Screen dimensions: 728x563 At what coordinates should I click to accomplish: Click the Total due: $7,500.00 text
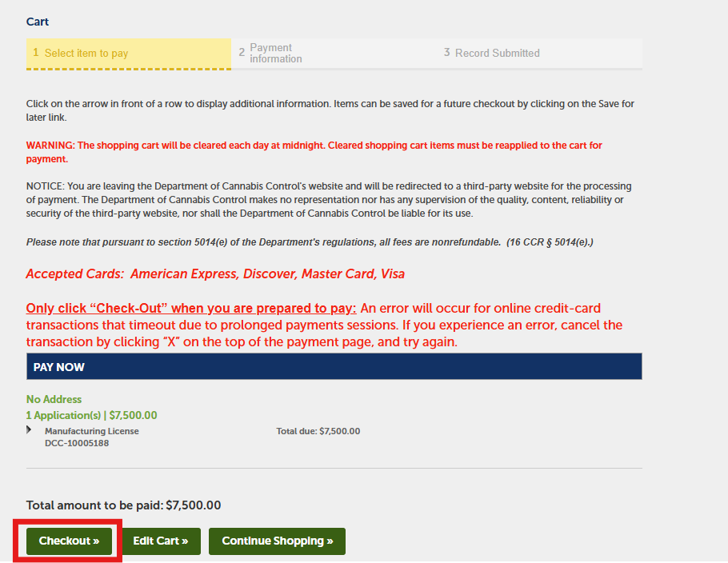click(x=318, y=431)
